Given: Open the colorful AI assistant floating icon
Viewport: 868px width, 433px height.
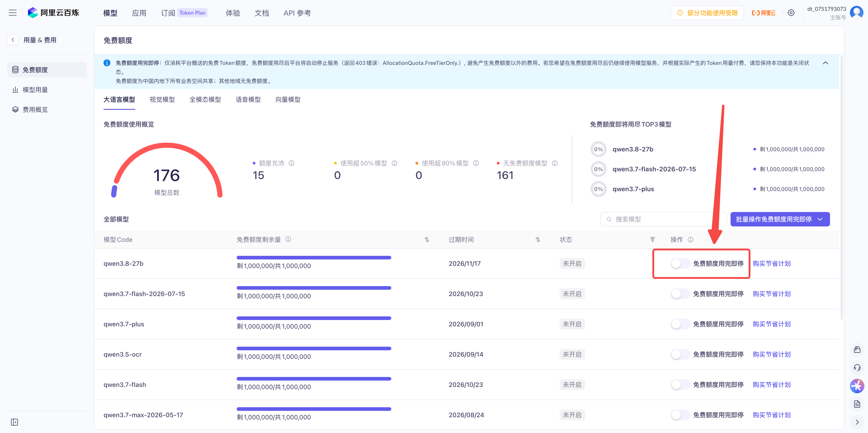Looking at the screenshot, I should coord(857,386).
